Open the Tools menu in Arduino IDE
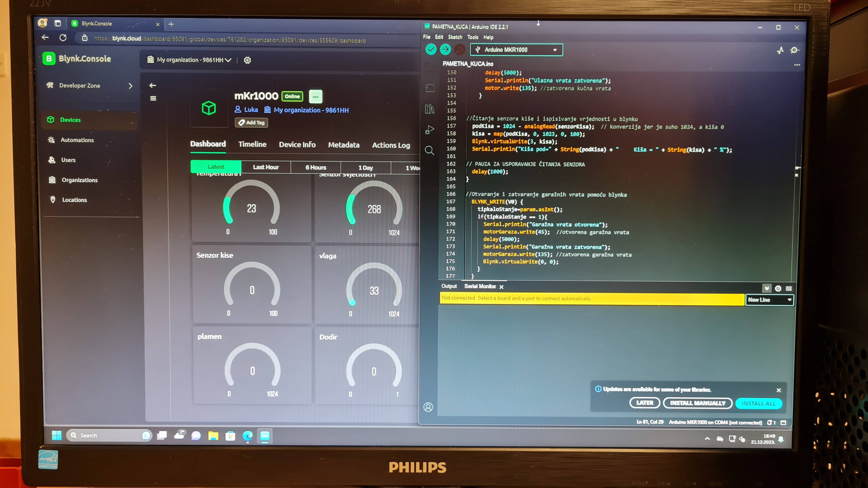Image resolution: width=868 pixels, height=488 pixels. [473, 37]
